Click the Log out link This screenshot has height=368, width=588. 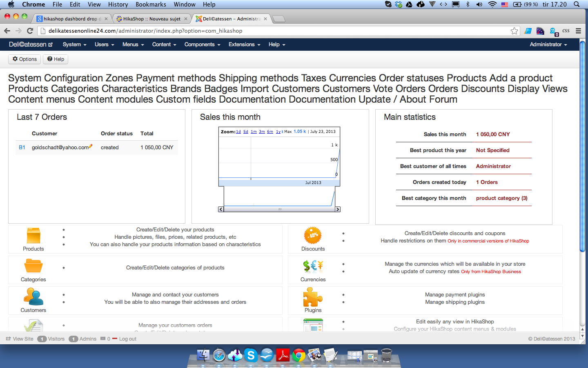click(x=127, y=339)
